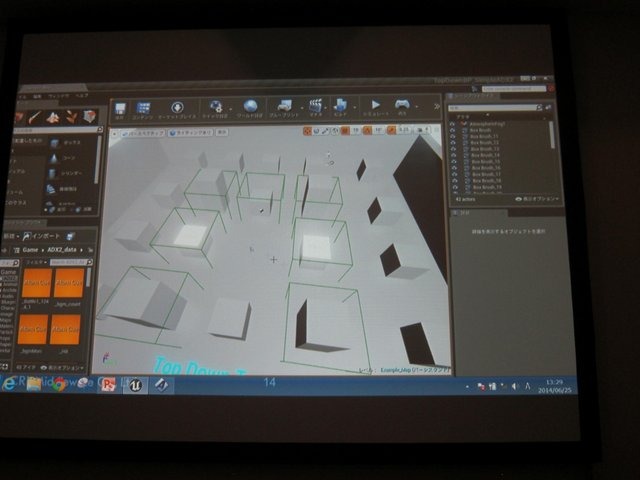The image size is (640, 480).
Task: Click the Content Browser save-all icon next to Import
Action: coord(70,236)
